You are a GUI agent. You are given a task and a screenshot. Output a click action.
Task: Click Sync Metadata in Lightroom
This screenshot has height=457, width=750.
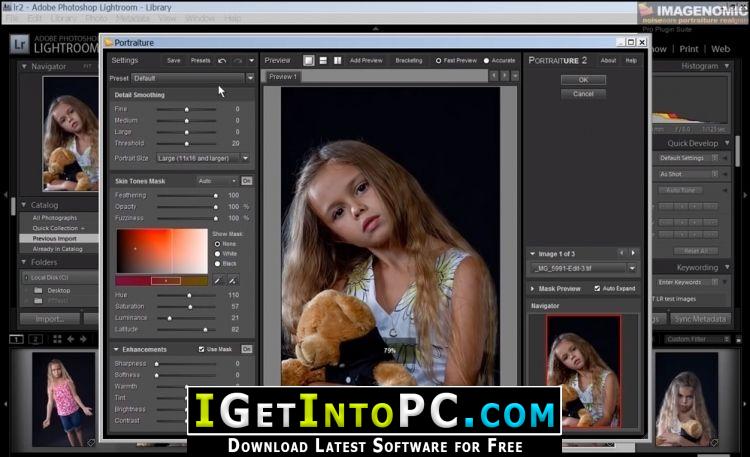coord(700,319)
